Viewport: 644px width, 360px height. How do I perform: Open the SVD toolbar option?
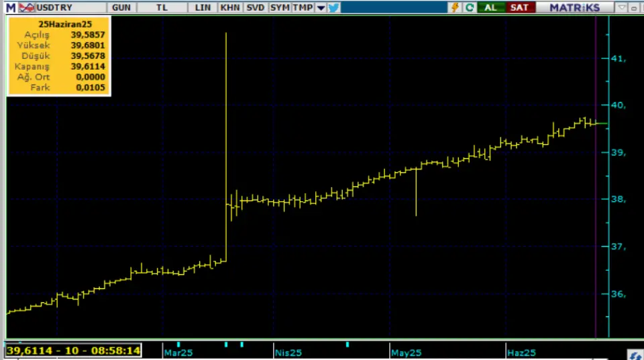click(255, 7)
